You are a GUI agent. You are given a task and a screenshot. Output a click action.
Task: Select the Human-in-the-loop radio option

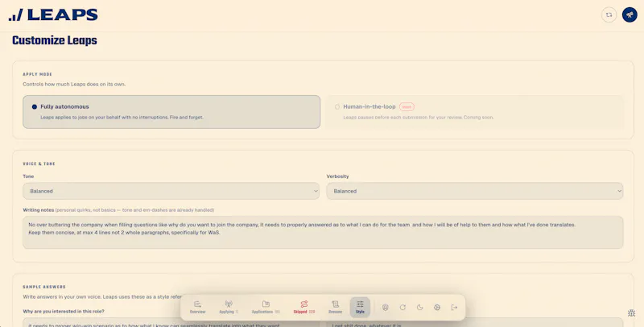coord(337,107)
